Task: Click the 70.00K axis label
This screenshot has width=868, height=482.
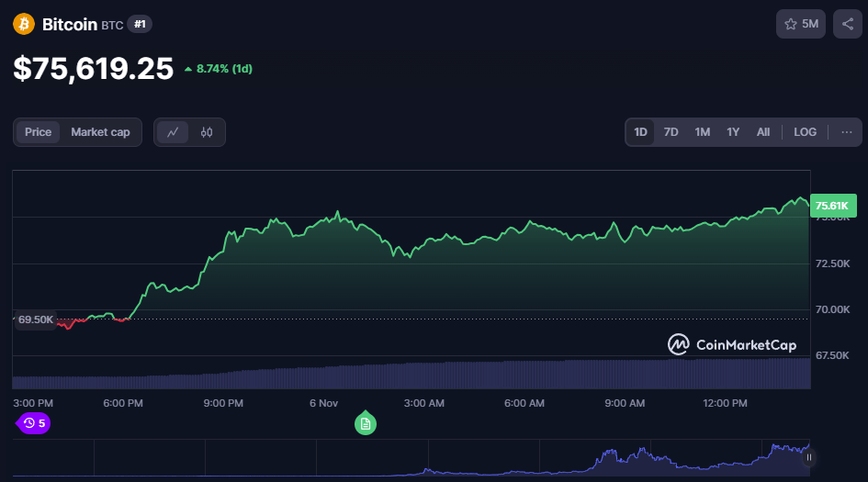Action: 832,309
